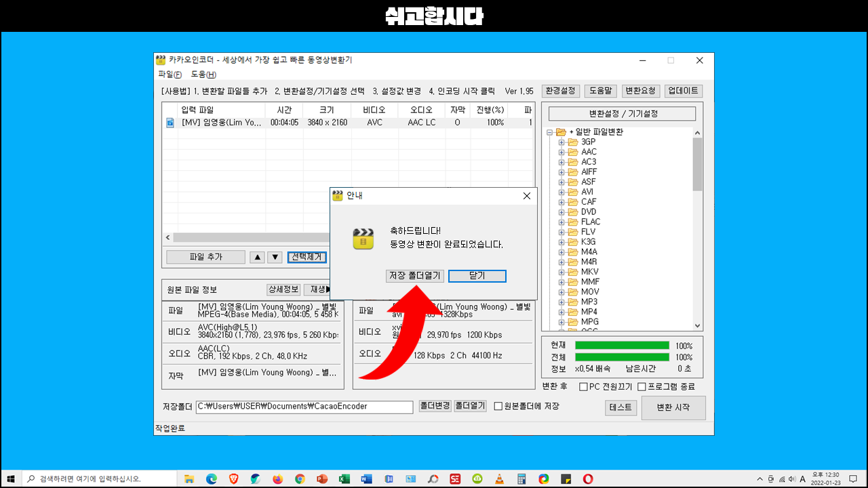Screen dimensions: 868x488
Task: Move selected file up with up-arrow button
Action: (258, 257)
